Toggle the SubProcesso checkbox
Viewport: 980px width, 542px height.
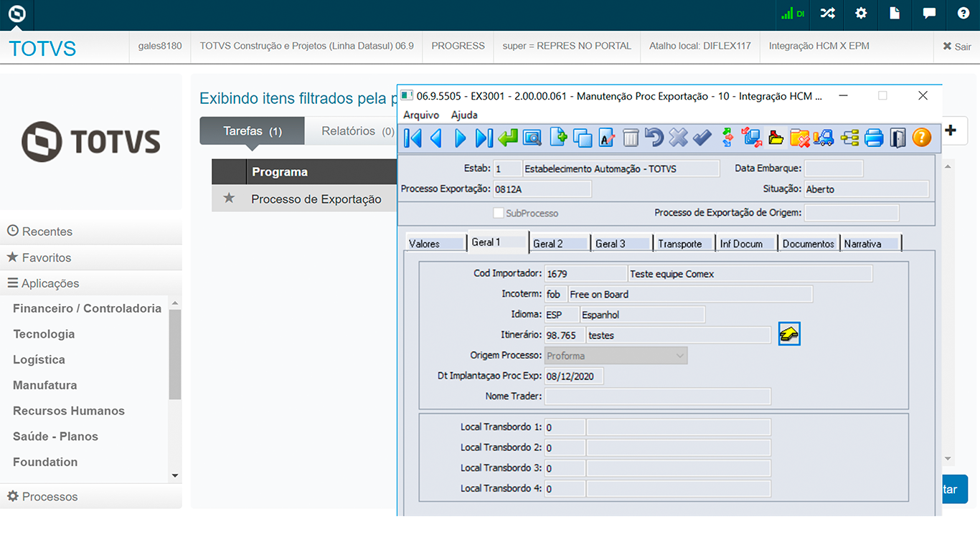tap(499, 213)
